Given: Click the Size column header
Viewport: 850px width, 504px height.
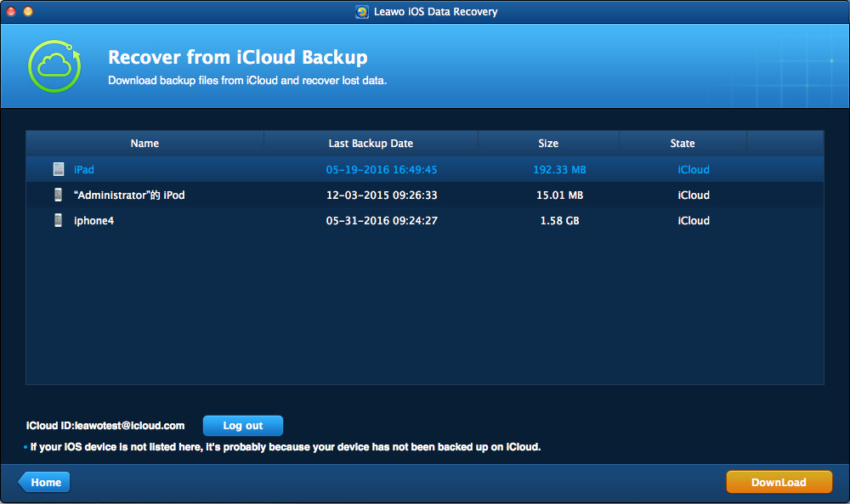Looking at the screenshot, I should 548,144.
